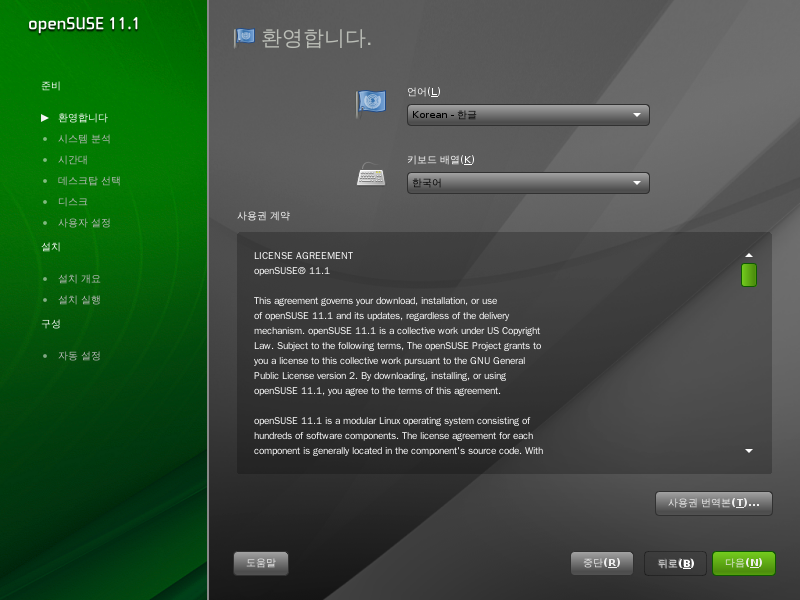Select 사용자 설정 step in the sidebar
Viewport: 800px width, 600px height.
click(84, 222)
